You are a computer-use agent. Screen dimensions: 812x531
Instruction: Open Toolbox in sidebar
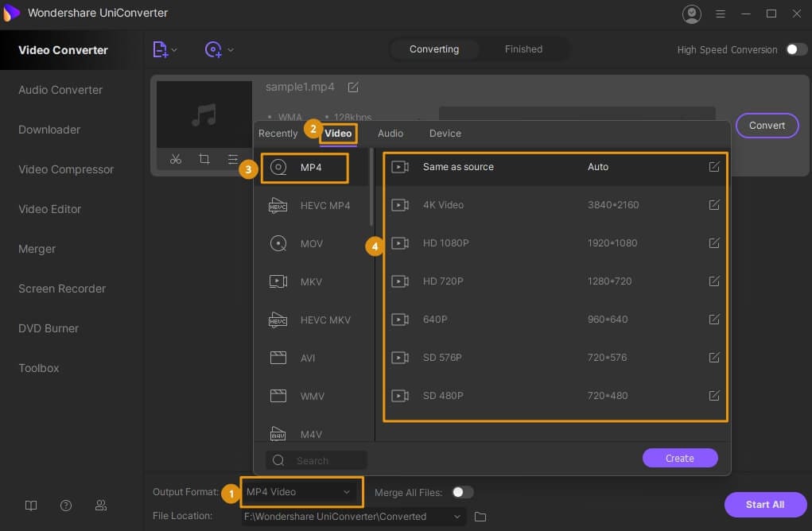click(x=39, y=369)
